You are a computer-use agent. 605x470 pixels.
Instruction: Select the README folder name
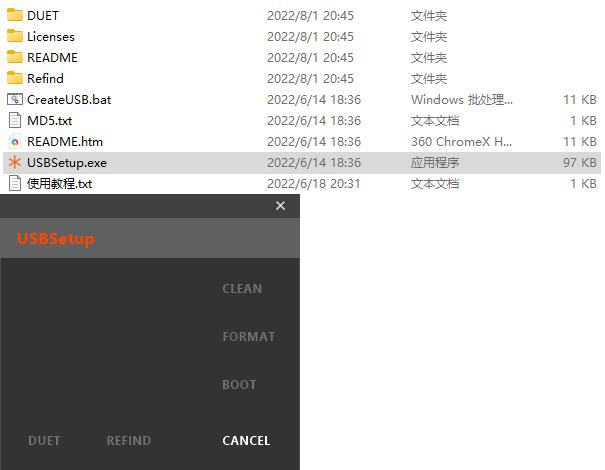(52, 57)
